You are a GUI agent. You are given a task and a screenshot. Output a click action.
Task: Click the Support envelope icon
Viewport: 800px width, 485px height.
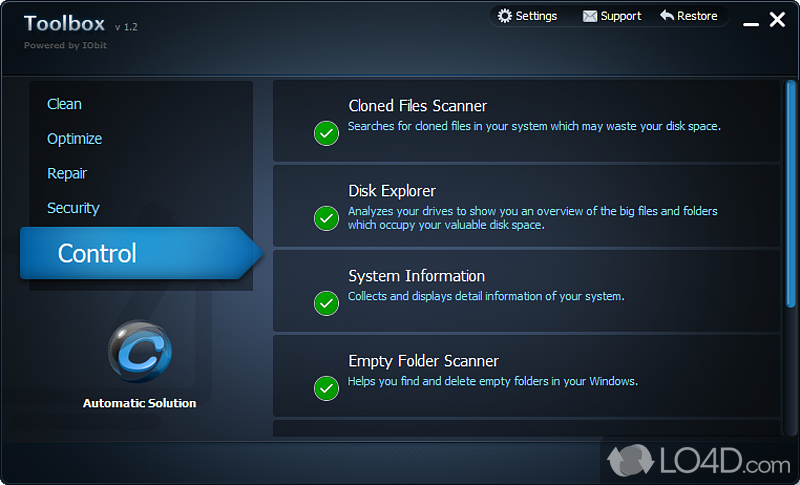pyautogui.click(x=590, y=16)
